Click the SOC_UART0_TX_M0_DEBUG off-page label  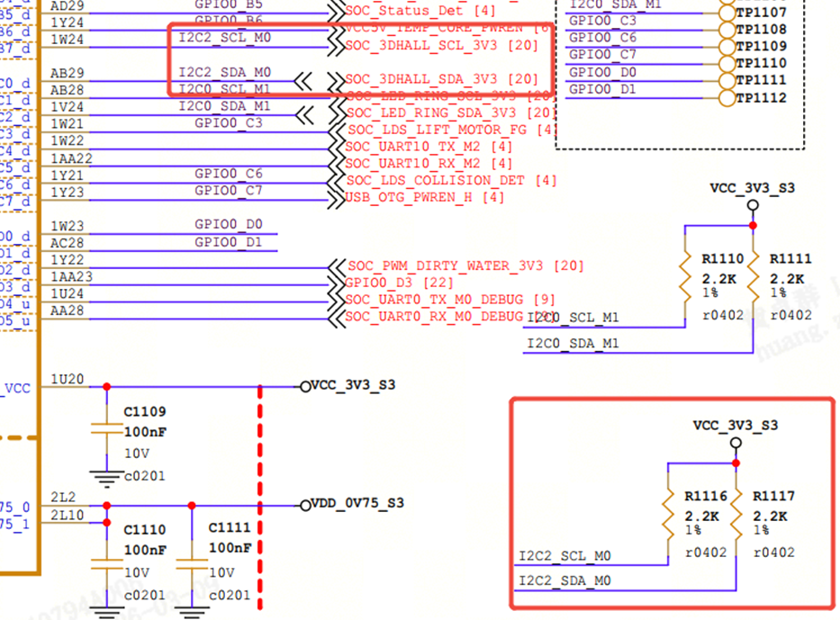(449, 300)
